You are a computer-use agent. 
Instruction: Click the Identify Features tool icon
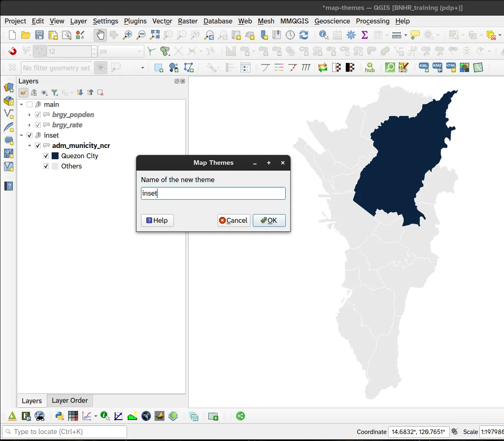(324, 35)
